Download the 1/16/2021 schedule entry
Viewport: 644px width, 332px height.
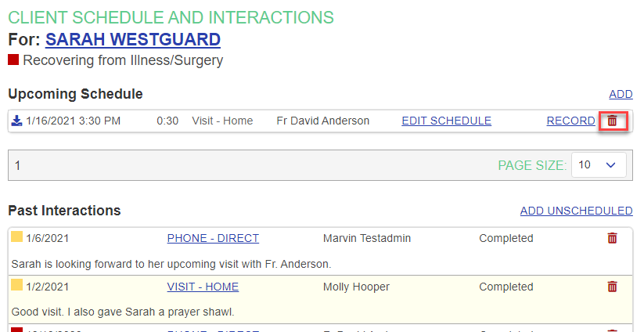pos(16,121)
